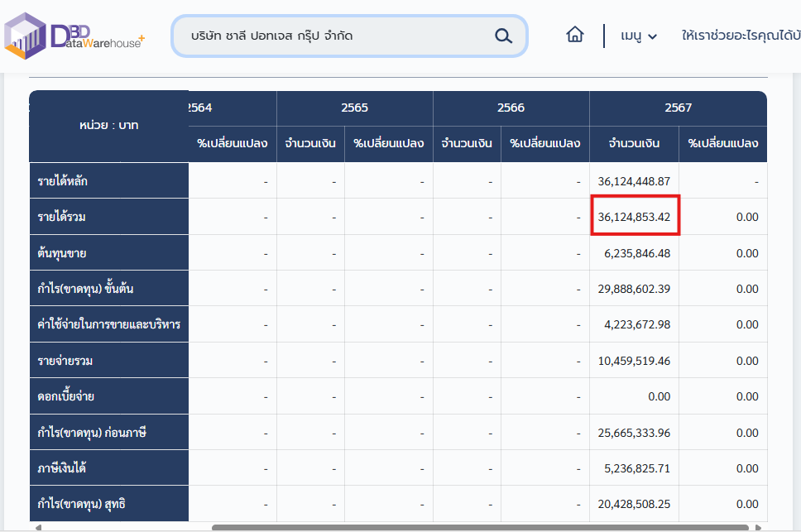Click %เปลี่ยนแปลง header under 2566
Image resolution: width=801 pixels, height=532 pixels.
point(545,143)
